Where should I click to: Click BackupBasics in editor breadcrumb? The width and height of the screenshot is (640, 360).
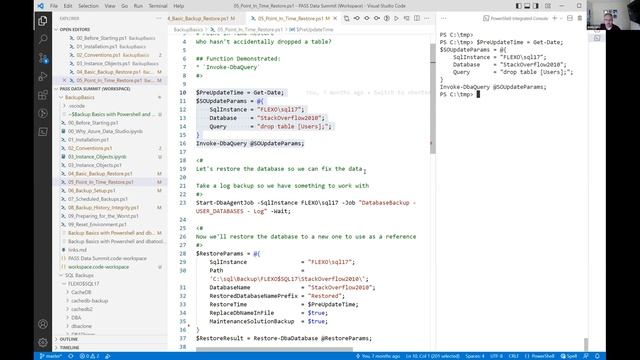[188, 30]
